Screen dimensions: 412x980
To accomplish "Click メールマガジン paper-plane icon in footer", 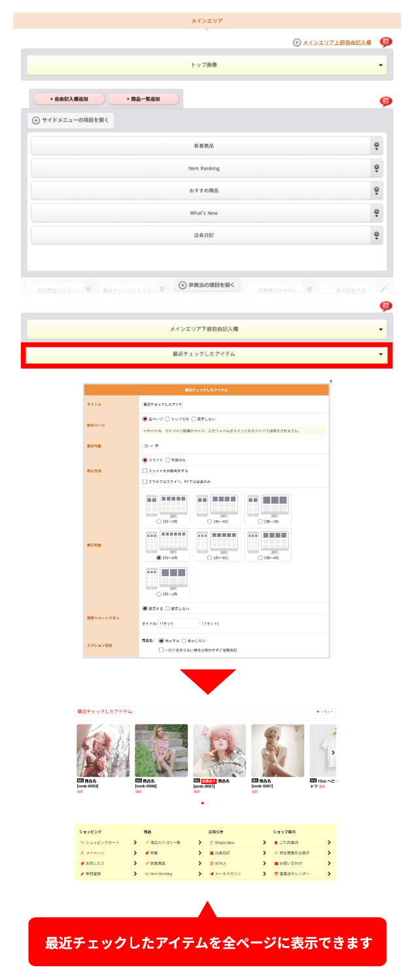I will [x=212, y=874].
